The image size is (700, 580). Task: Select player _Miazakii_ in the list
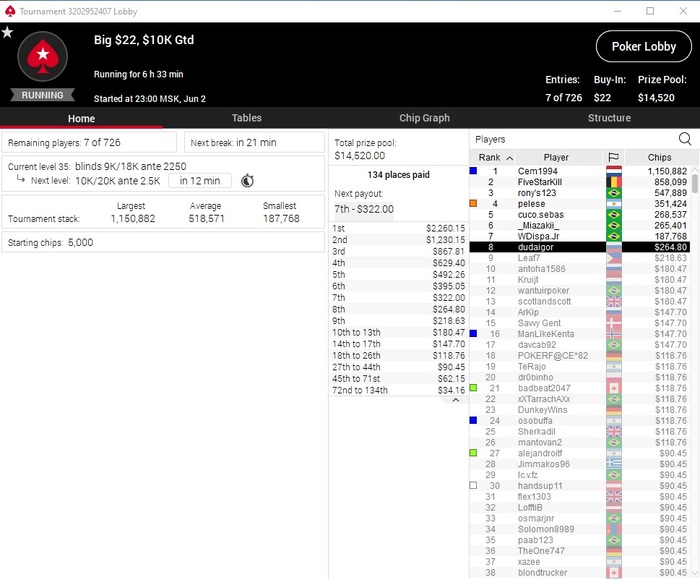pos(579,225)
